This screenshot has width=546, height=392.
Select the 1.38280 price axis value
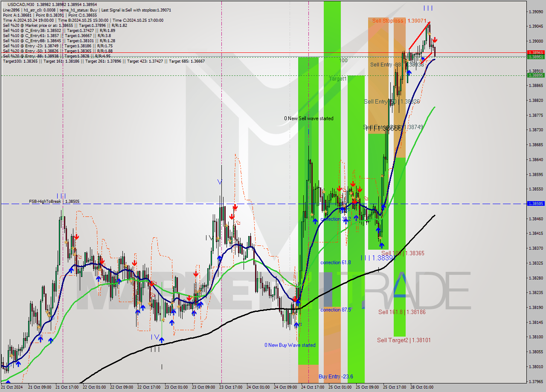535,278
